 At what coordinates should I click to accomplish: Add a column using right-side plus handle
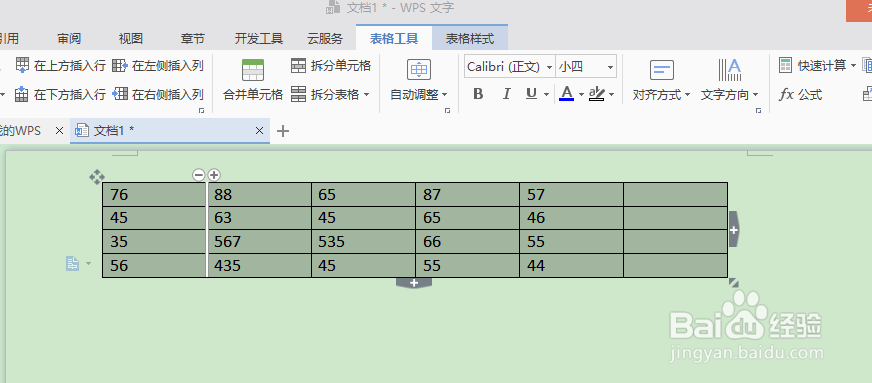[x=734, y=229]
